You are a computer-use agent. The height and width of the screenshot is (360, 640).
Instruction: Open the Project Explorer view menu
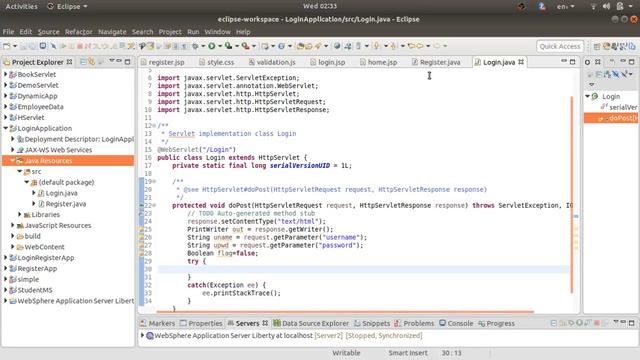[x=111, y=61]
